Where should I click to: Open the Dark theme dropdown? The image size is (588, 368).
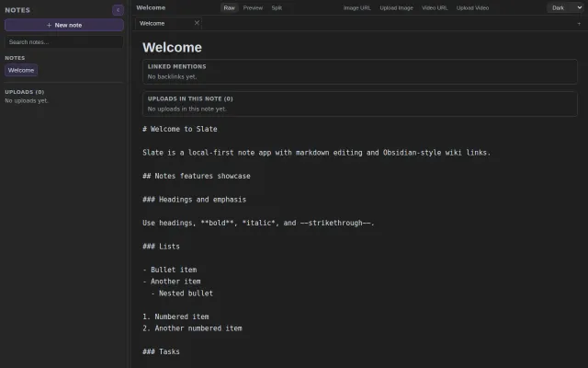tap(566, 7)
